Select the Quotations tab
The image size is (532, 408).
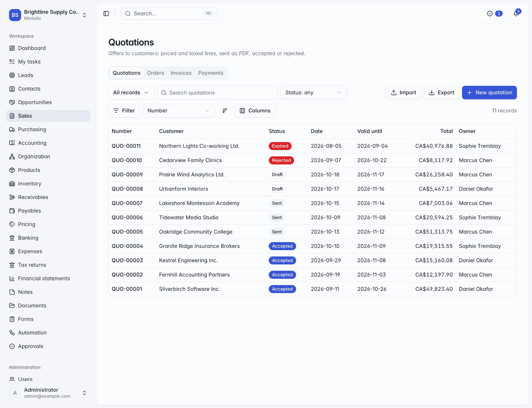point(127,73)
